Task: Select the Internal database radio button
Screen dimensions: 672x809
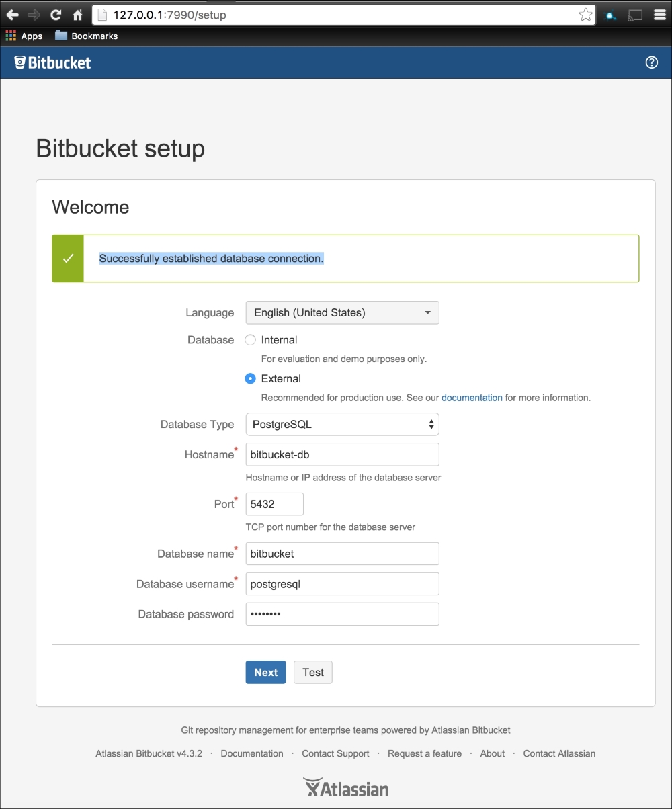Action: pyautogui.click(x=251, y=340)
